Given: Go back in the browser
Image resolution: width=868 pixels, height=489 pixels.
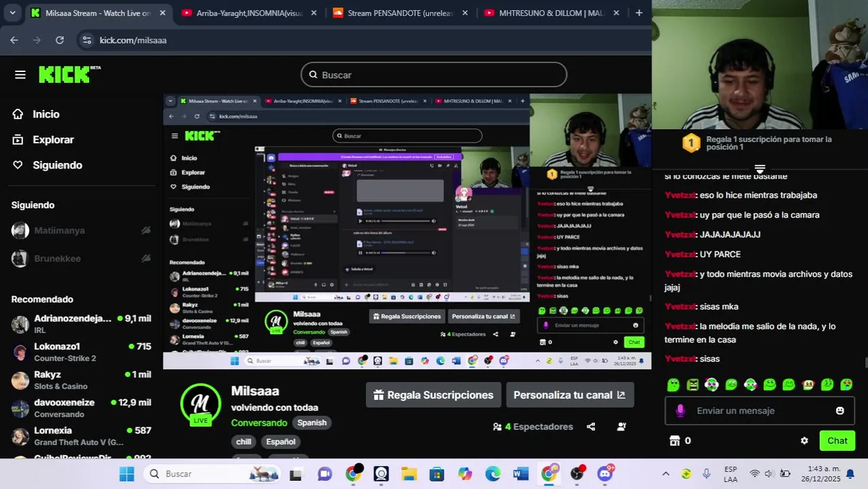Looking at the screenshot, I should [14, 40].
